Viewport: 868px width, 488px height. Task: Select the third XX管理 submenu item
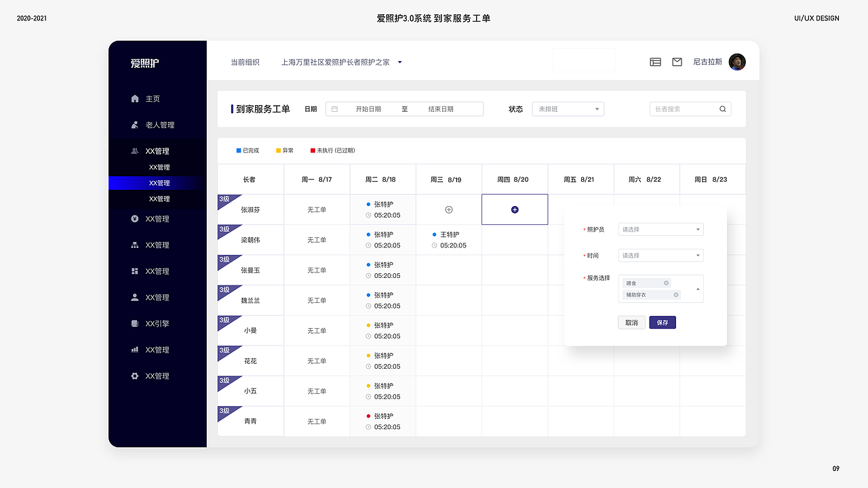point(159,199)
